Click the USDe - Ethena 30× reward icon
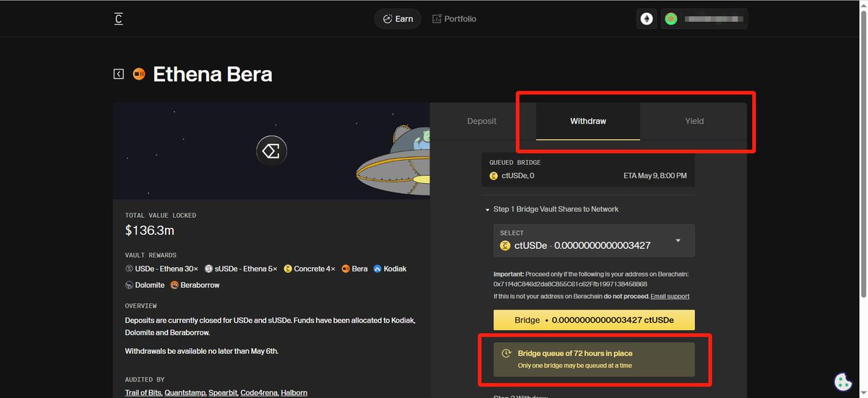The width and height of the screenshot is (868, 398). coord(129,268)
